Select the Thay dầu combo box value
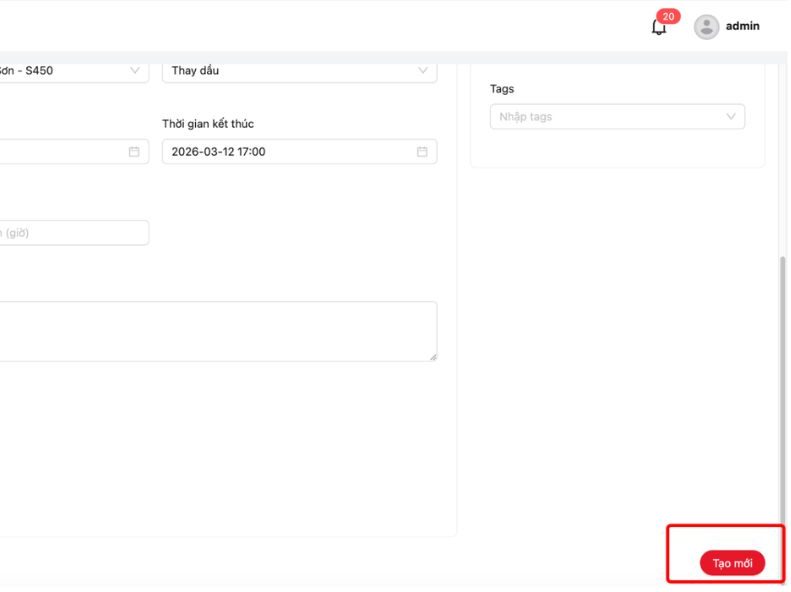This screenshot has height=592, width=791. [x=290, y=71]
